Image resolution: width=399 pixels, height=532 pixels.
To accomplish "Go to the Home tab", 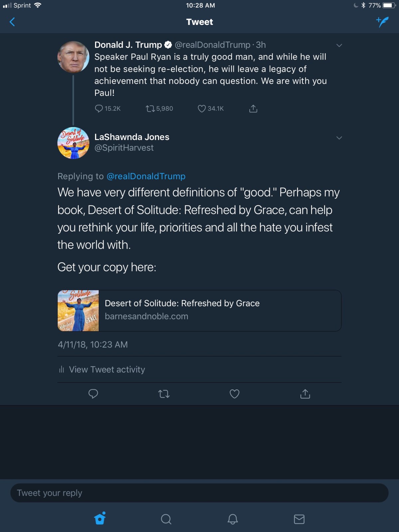I will click(x=100, y=519).
